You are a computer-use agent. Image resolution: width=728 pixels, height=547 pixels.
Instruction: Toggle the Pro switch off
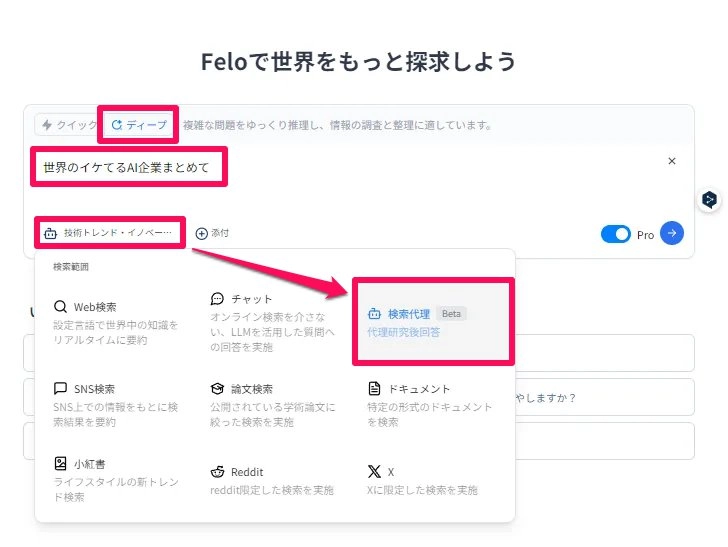(x=616, y=234)
